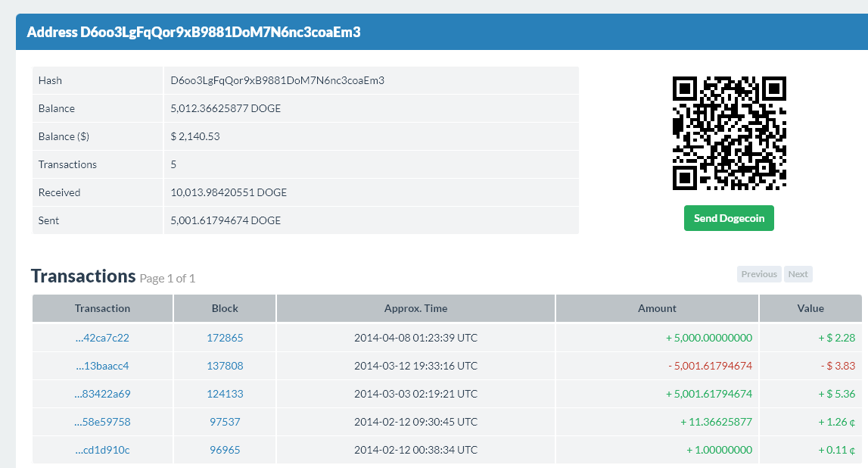The image size is (868, 468).
Task: Click green amount + 5,001.61794674
Action: pos(708,394)
